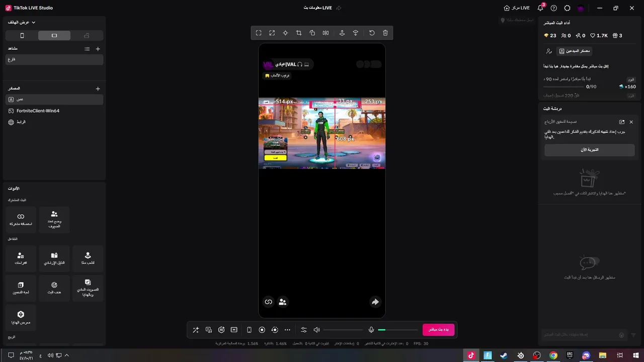644x362 pixels.
Task: Click the record button icon
Action: click(262, 330)
